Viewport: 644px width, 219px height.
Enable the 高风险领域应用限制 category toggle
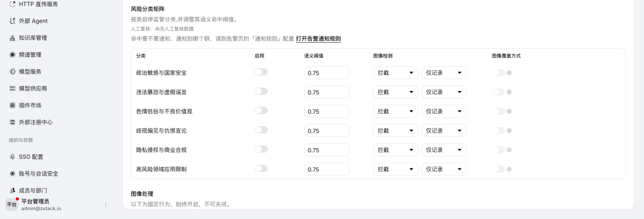pyautogui.click(x=261, y=168)
